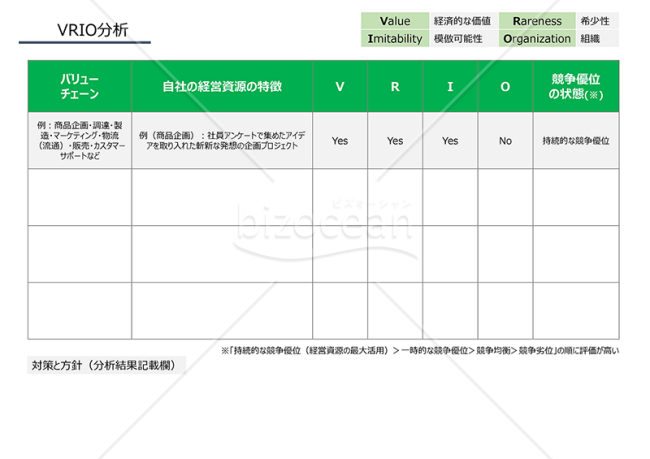The height and width of the screenshot is (459, 650).
Task: Click the Yes cell under I
Action: coord(450,140)
